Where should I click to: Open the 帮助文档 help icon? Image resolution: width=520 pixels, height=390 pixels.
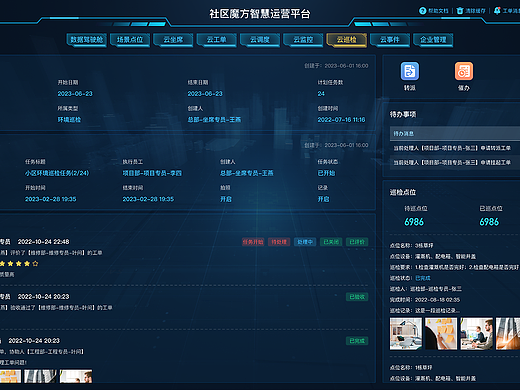pos(422,11)
